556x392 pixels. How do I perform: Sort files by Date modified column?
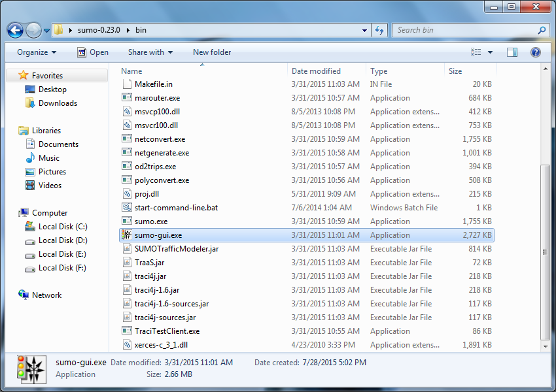316,71
